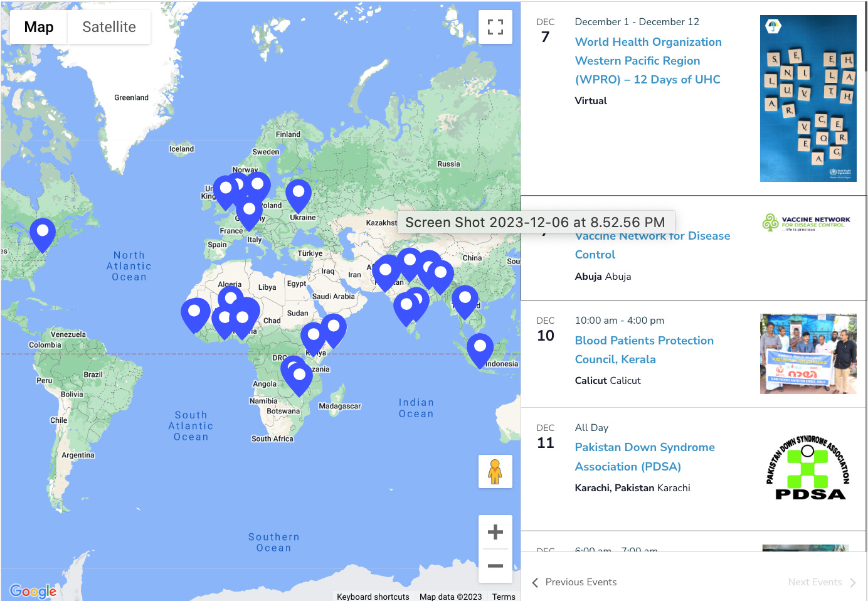Screen dimensions: 868x601
Task: Toggle fullscreen map view
Action: [x=495, y=27]
